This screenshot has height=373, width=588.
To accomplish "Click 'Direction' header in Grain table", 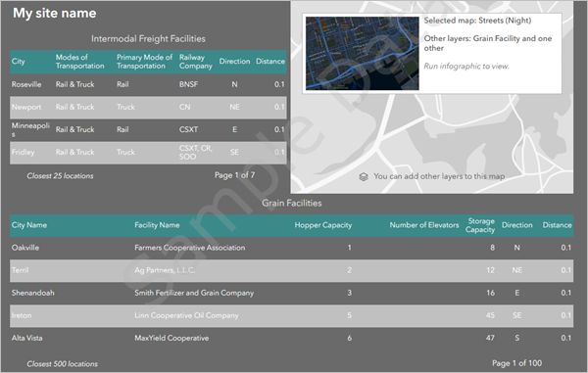I will click(517, 225).
